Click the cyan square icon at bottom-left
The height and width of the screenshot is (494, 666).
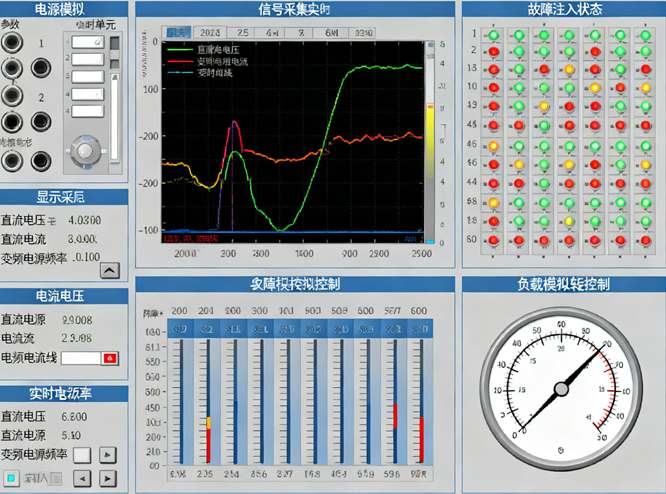pos(10,478)
